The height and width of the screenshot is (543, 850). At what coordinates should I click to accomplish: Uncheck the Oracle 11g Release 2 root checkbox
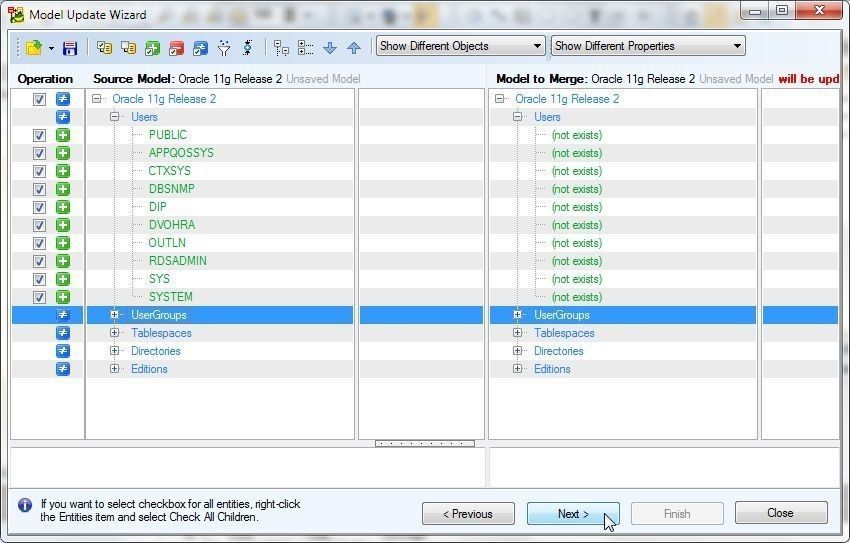[39, 99]
